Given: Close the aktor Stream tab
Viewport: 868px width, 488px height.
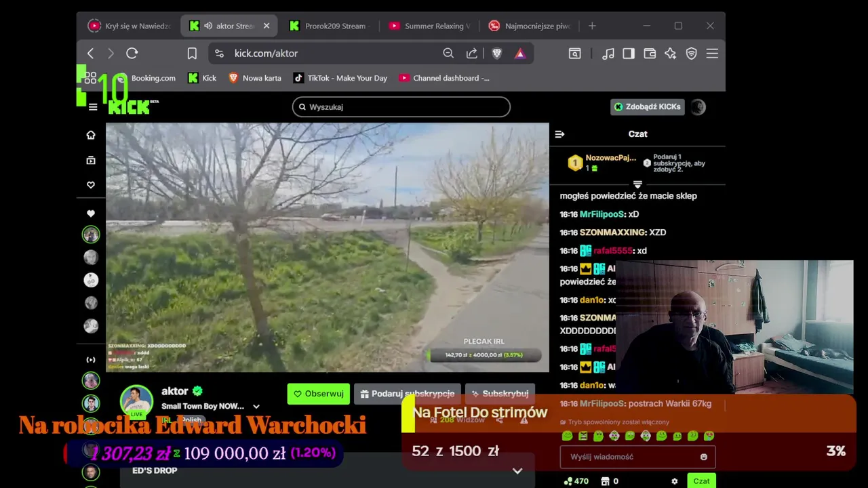Looking at the screenshot, I should click(x=267, y=26).
